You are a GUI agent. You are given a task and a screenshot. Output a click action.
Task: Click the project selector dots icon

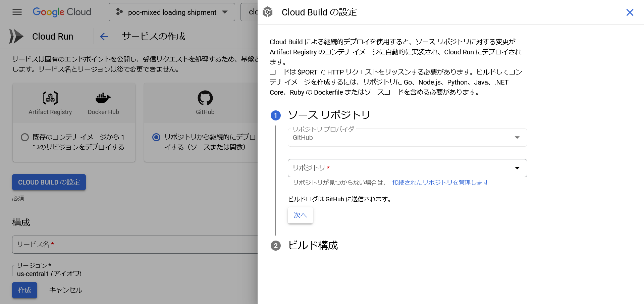119,12
